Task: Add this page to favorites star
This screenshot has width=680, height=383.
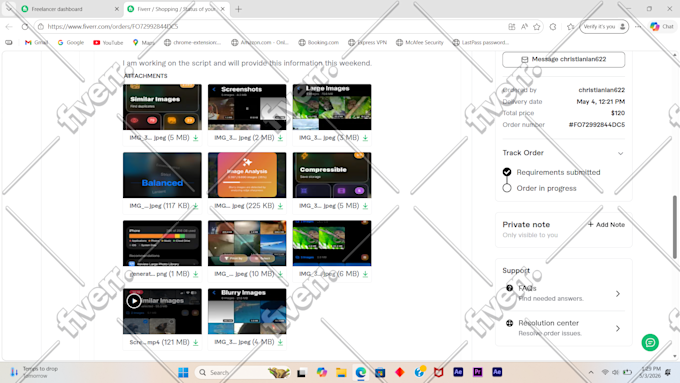Action: point(536,26)
